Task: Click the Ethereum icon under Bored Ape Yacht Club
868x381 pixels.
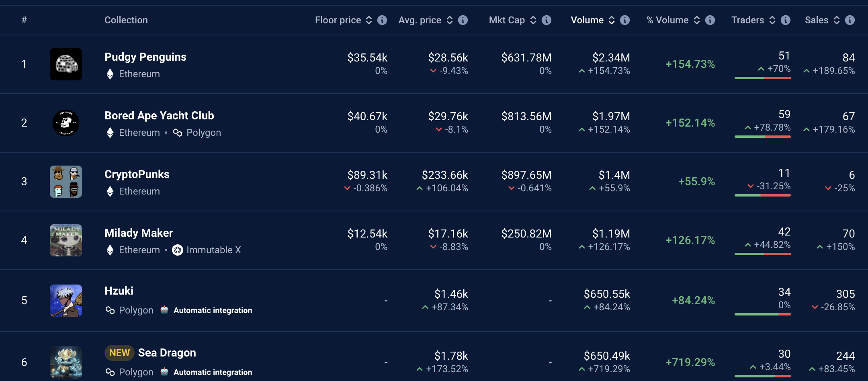Action: click(110, 133)
